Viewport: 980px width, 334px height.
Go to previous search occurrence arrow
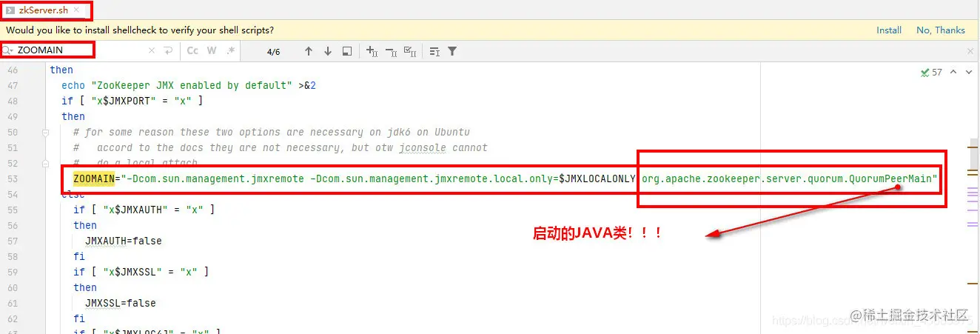click(x=309, y=51)
